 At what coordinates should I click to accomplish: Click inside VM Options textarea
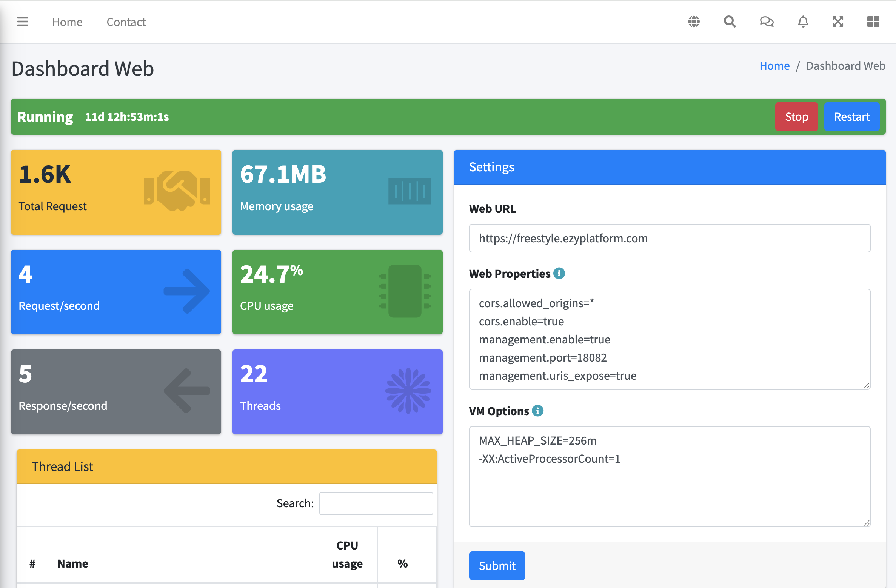pyautogui.click(x=669, y=487)
